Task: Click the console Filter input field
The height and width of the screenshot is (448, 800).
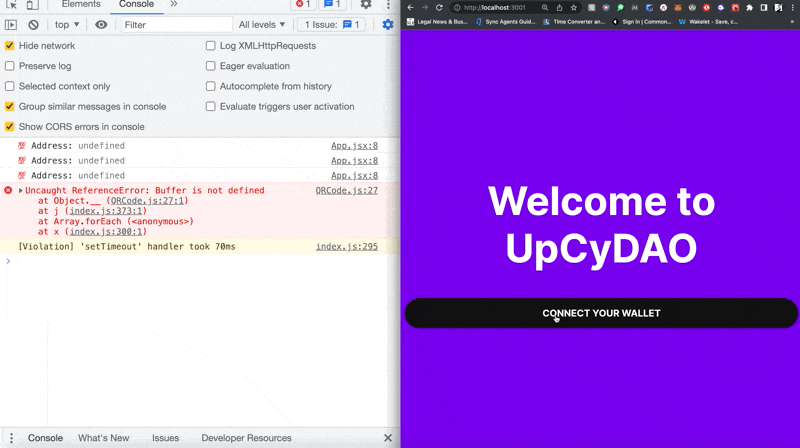Action: pyautogui.click(x=175, y=25)
